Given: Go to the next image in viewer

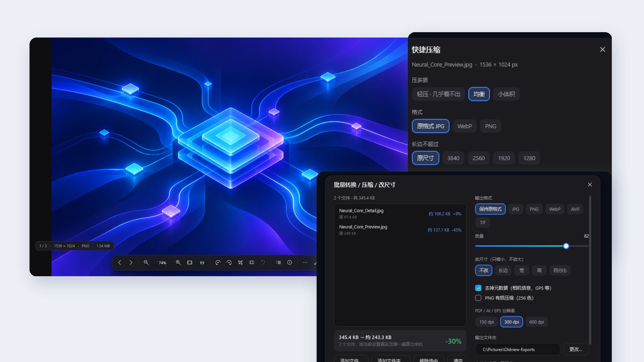Looking at the screenshot, I should click(x=131, y=263).
